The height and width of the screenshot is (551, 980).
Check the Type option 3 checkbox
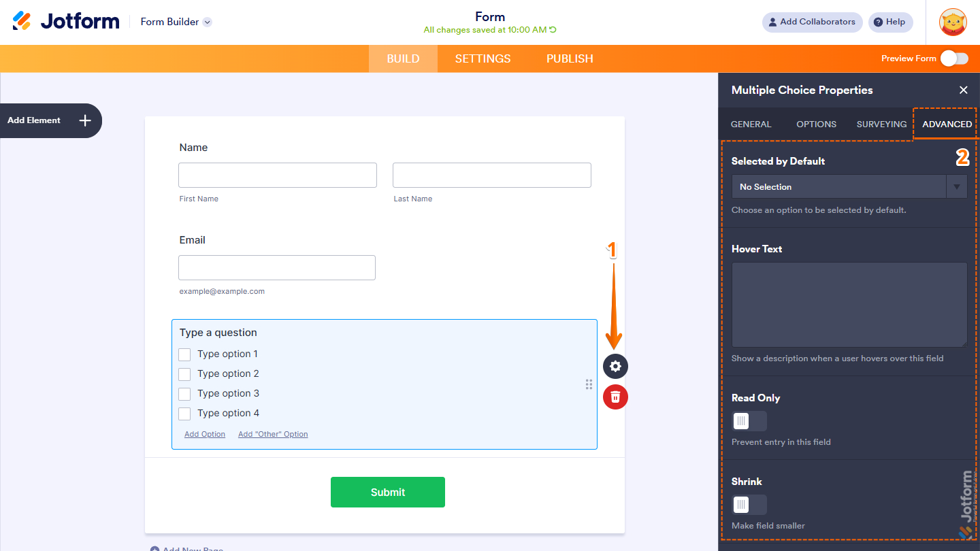click(184, 394)
